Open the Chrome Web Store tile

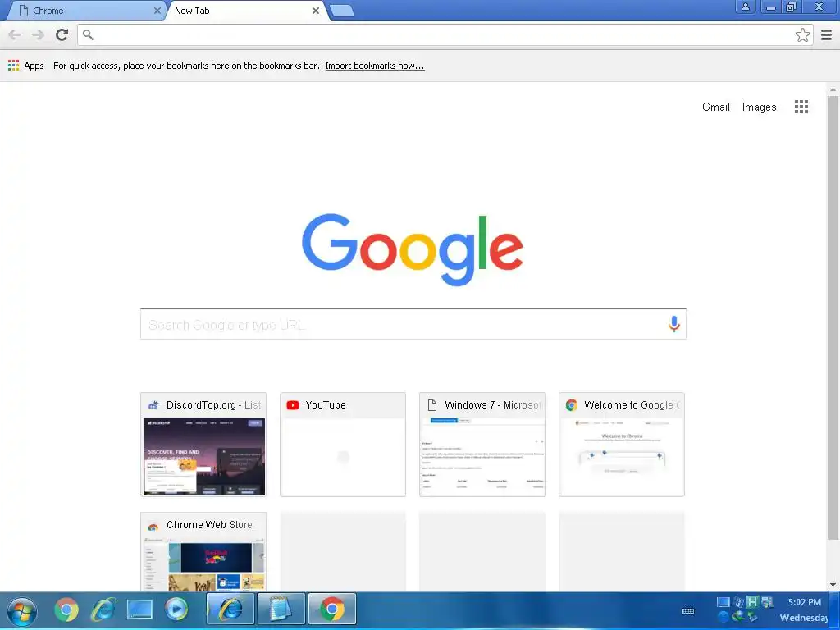pos(203,552)
